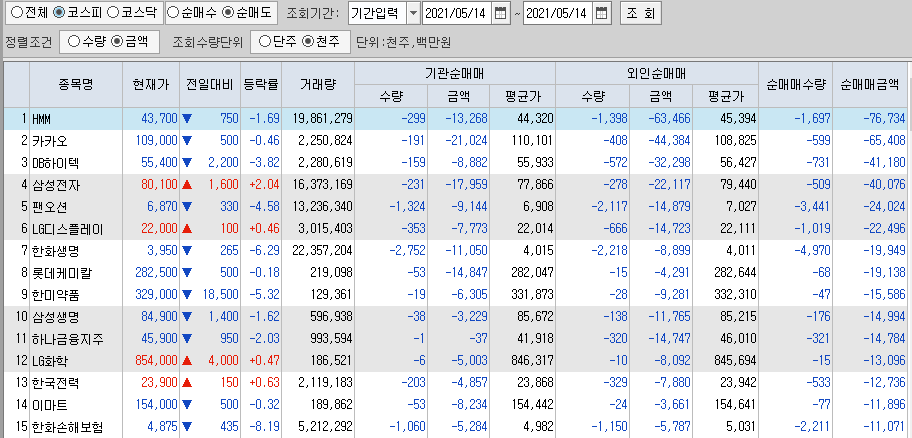The height and width of the screenshot is (438, 912).
Task: Click the 조회 search button
Action: (x=640, y=13)
